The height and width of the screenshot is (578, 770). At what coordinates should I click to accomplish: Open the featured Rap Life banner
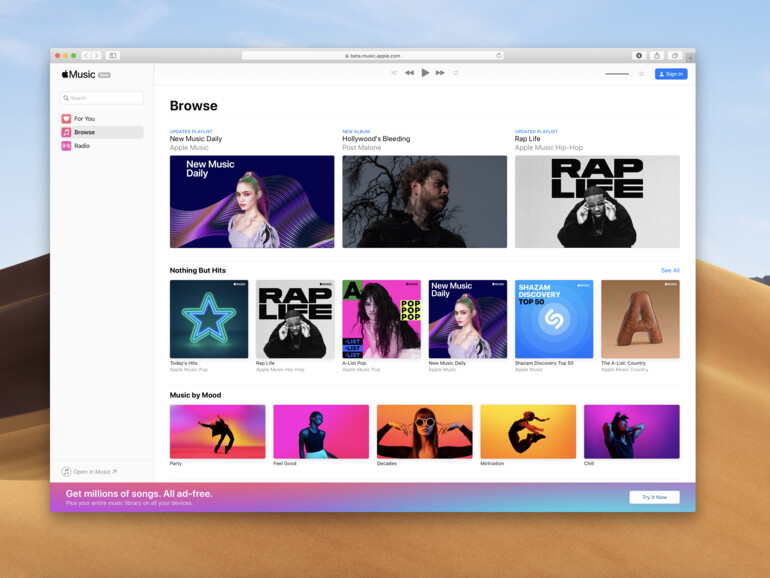point(597,201)
